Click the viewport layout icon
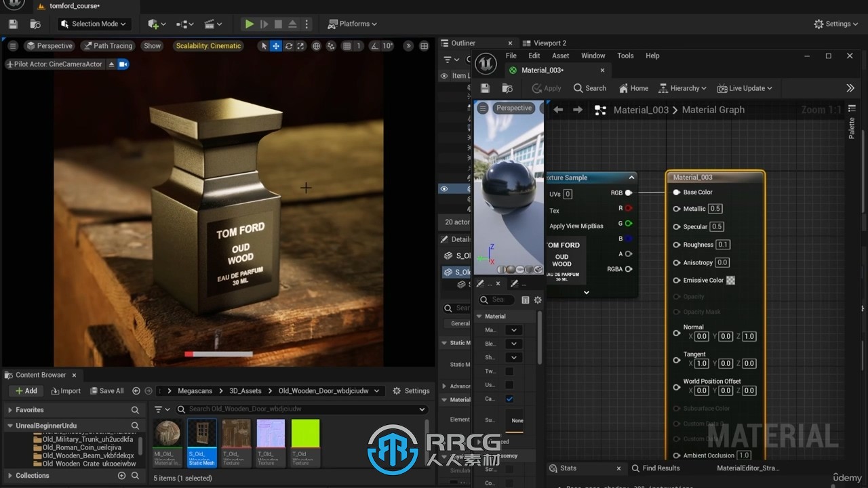 click(x=424, y=46)
